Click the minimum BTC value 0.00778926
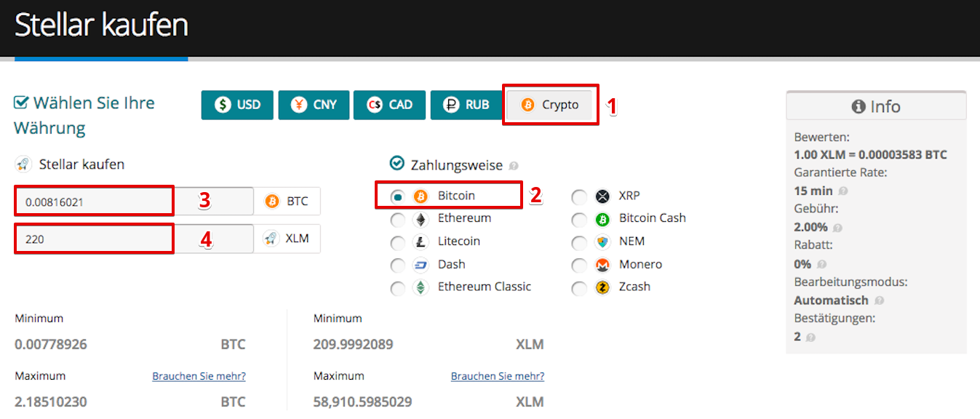 pyautogui.click(x=51, y=344)
